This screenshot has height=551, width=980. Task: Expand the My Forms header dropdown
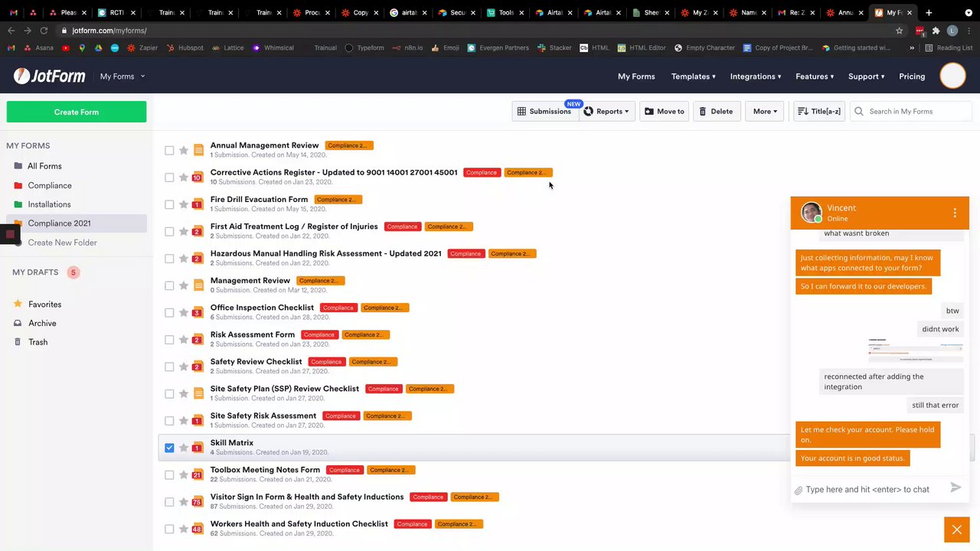tap(122, 77)
